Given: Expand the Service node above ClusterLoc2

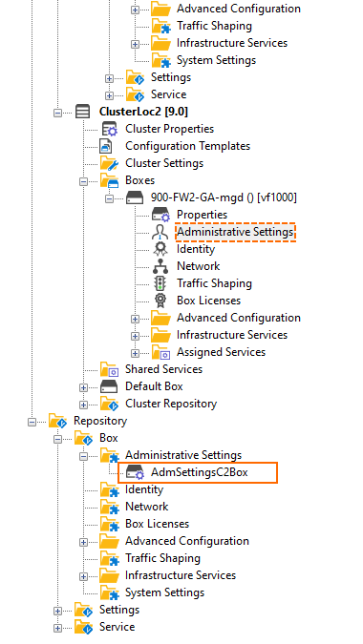Looking at the screenshot, I should pos(109,95).
